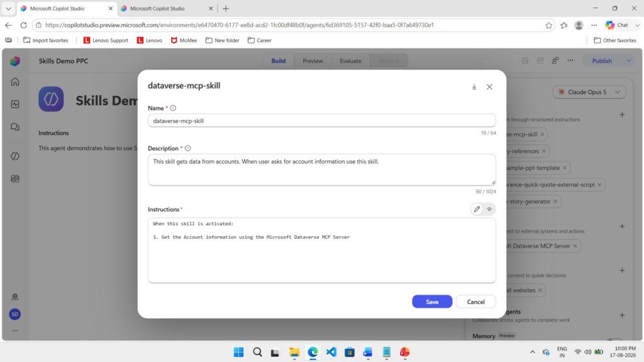Viewport: 644px width, 362px height.
Task: Remove the story-generator chip
Action: point(555,202)
